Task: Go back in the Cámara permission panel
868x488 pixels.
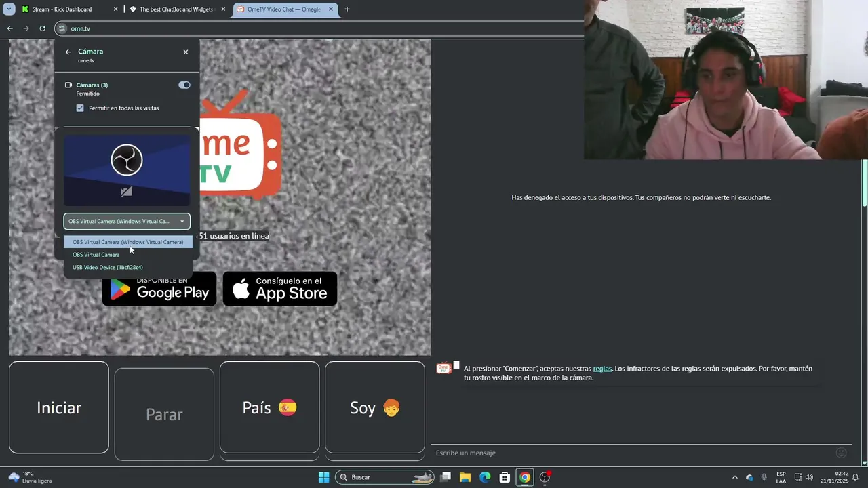Action: point(68,52)
